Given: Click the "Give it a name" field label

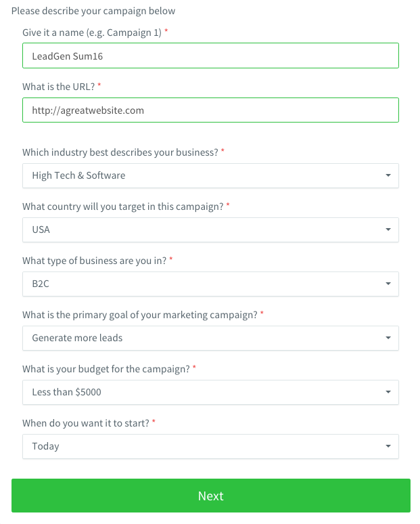Looking at the screenshot, I should coord(92,32).
